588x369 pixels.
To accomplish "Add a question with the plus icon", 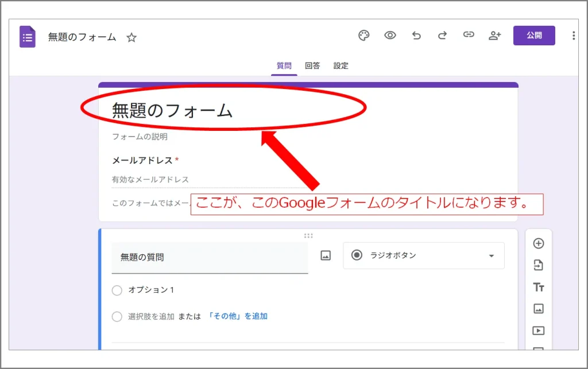I will (x=539, y=243).
